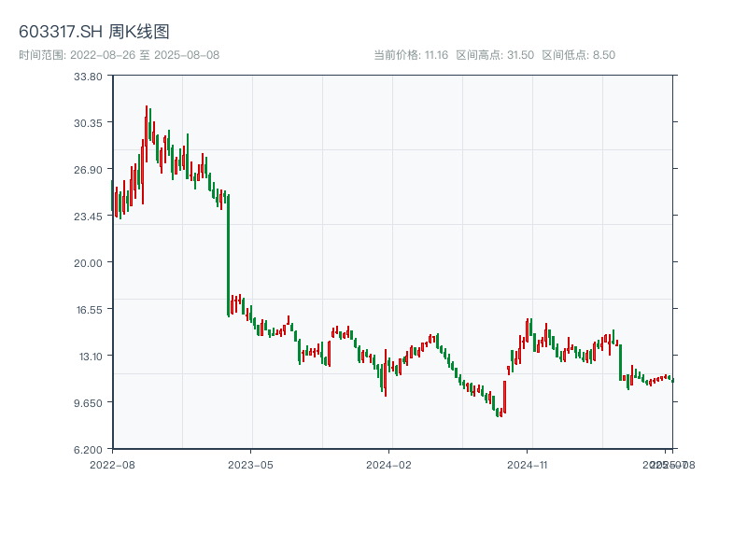Click the 2023-05 x-axis date label
This screenshot has height=560, width=747.
[x=251, y=464]
